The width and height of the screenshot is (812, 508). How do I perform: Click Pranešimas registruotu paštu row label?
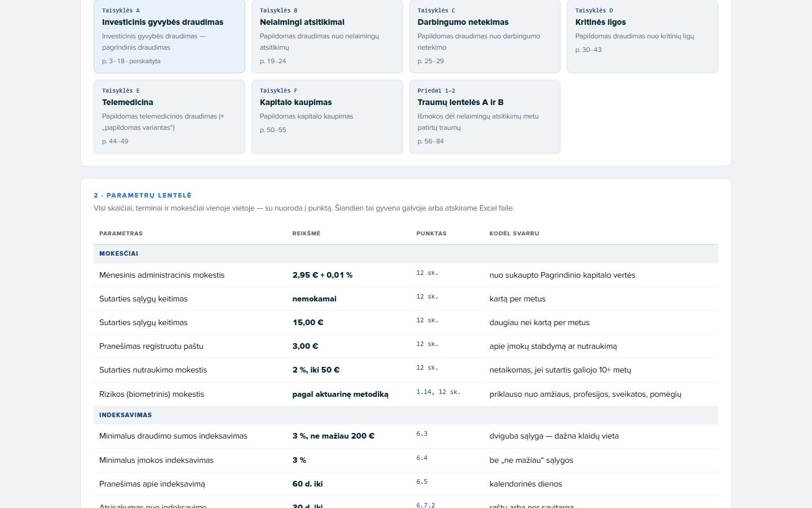coord(151,346)
